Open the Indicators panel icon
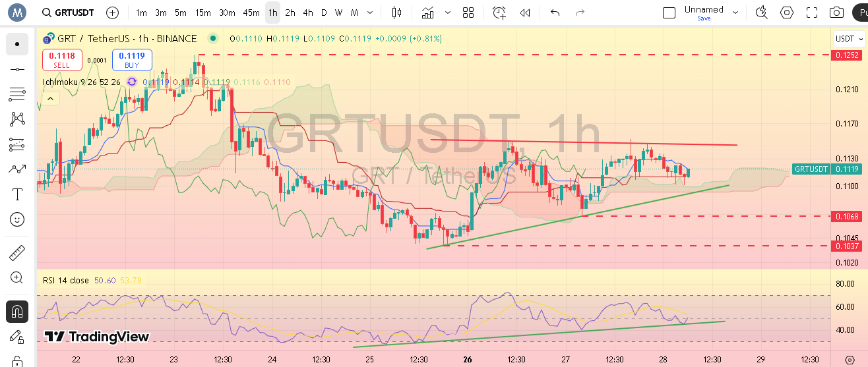Viewport: 868px width, 367px height. tap(429, 13)
